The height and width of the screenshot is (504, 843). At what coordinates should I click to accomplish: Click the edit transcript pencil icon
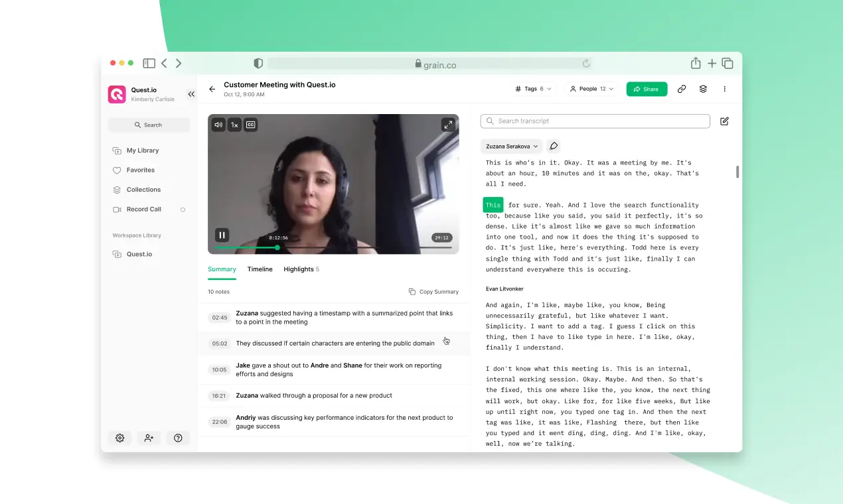click(724, 121)
